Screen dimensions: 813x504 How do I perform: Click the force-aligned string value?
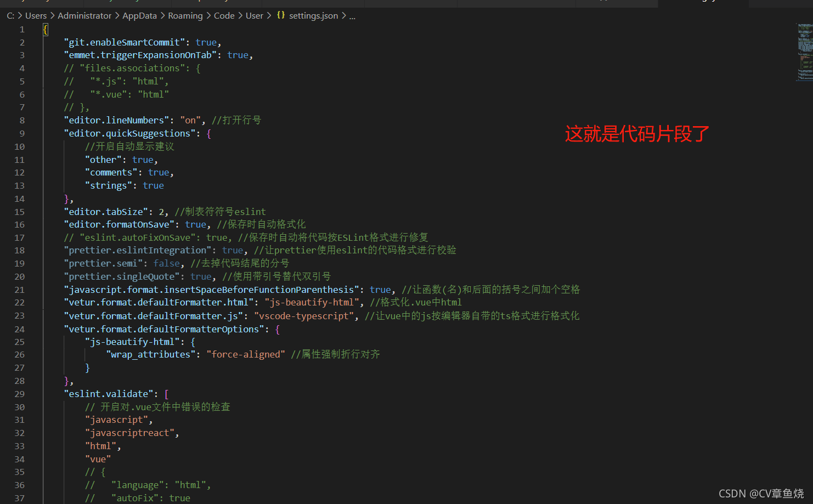coord(245,354)
